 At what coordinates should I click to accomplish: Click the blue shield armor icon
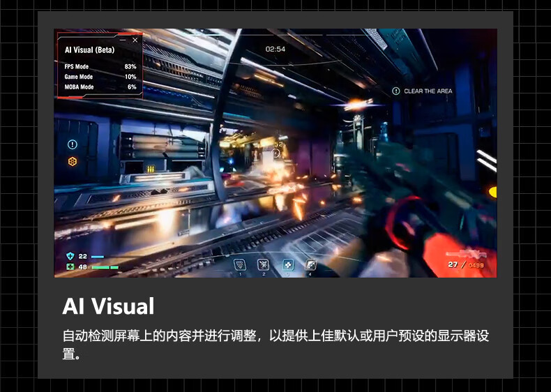tap(70, 256)
